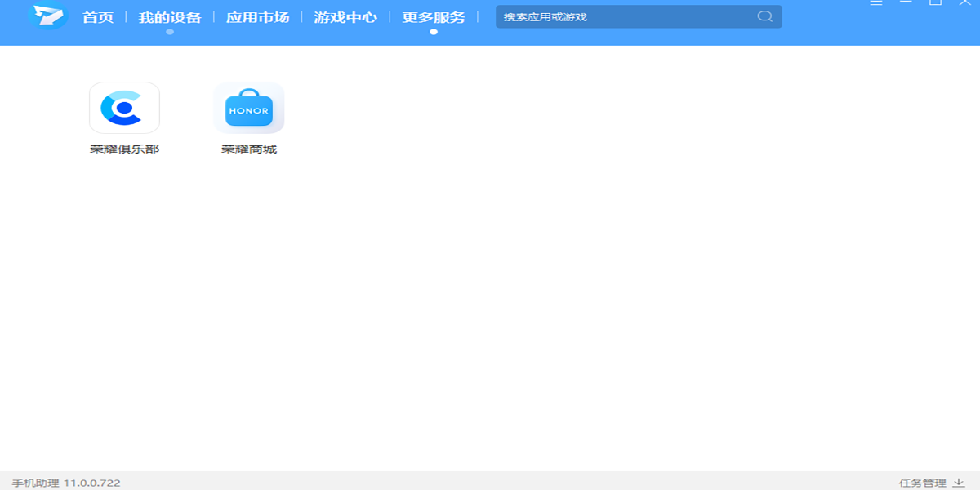Maximize the phone assistant window

coord(936,2)
